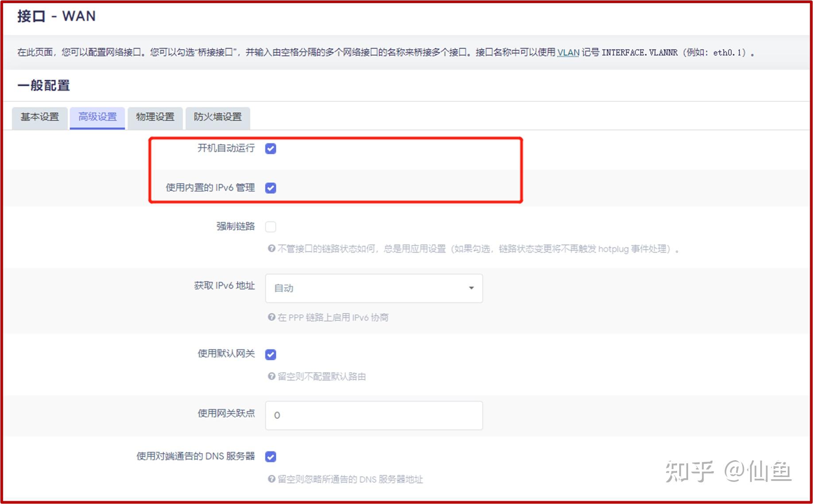
Task: Click the dropdown arrow on the 获取 IPv6 地址 selector
Action: tap(471, 288)
